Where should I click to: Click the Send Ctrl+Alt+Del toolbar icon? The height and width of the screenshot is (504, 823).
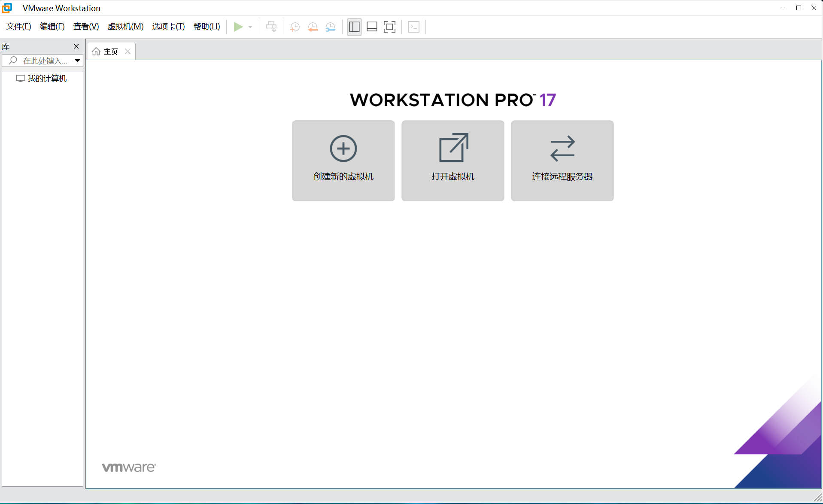coord(271,27)
